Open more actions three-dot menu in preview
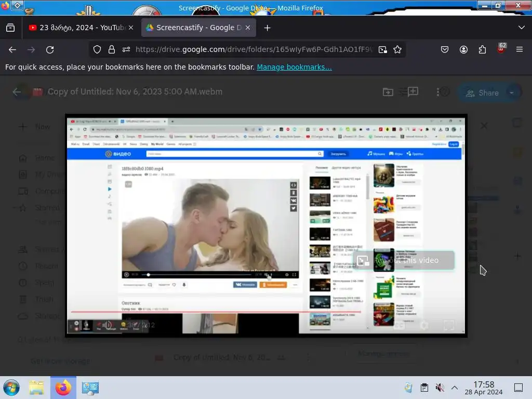The image size is (532, 399). (437, 92)
